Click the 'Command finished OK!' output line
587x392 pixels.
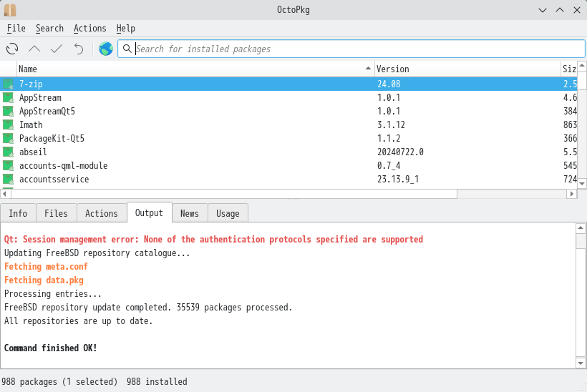coord(51,348)
